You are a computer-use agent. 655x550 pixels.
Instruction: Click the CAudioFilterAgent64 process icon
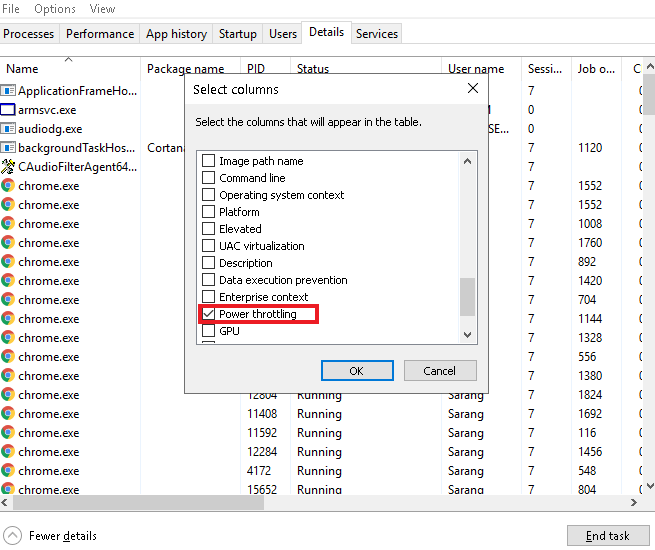tap(8, 167)
